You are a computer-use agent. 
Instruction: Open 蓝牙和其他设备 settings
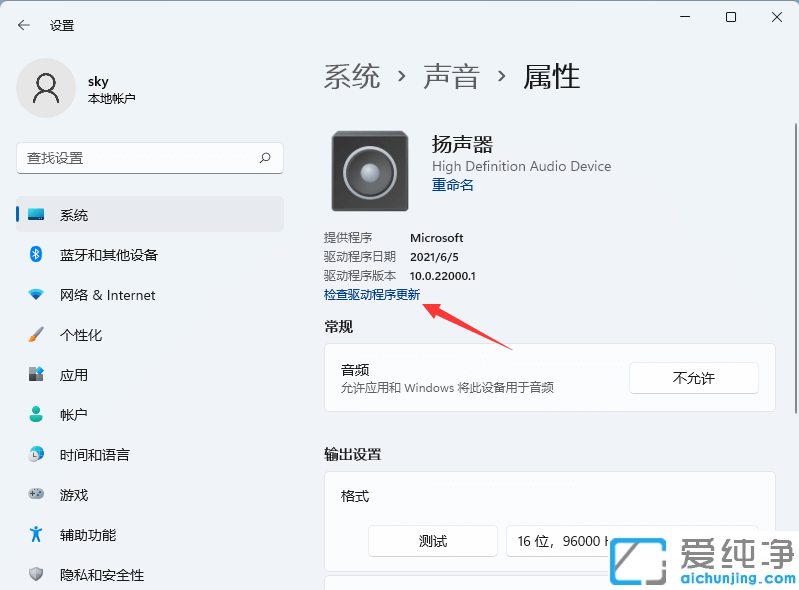pyautogui.click(x=150, y=254)
